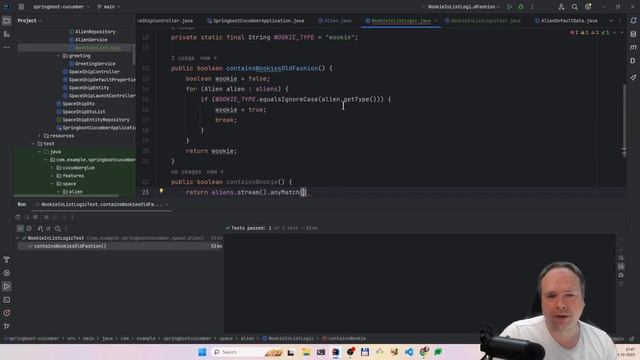
Task: Expand the features package
Action: 52,176
